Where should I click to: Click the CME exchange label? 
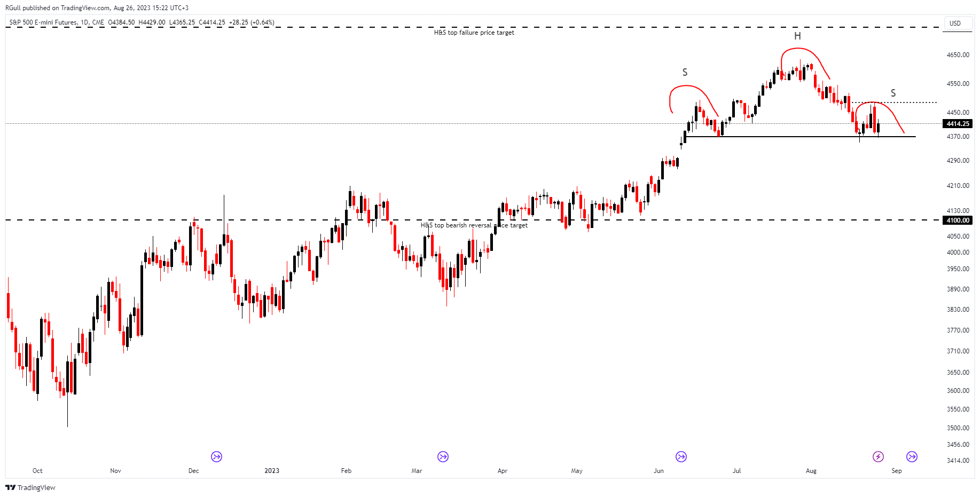pos(98,22)
